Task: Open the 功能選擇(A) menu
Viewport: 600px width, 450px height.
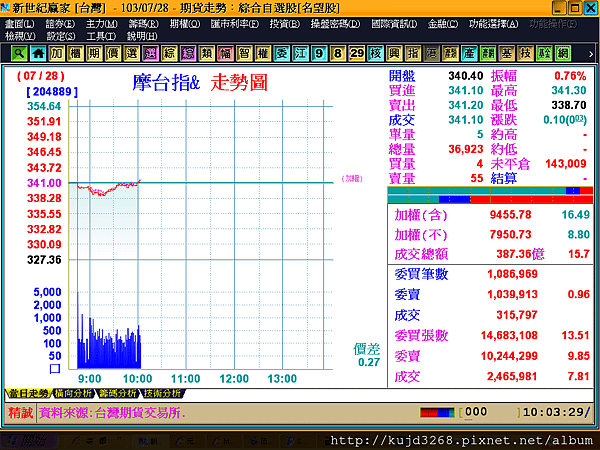Action: pyautogui.click(x=494, y=24)
